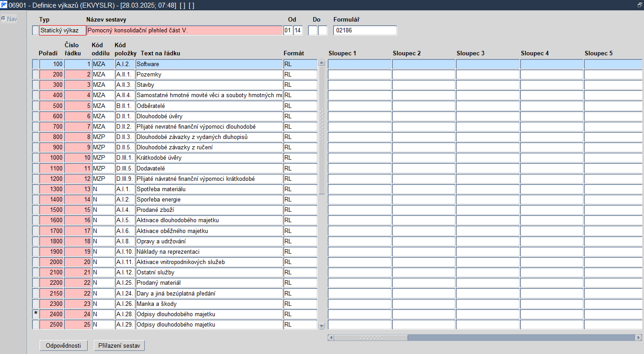Click the first empty Do field
This screenshot has height=354, width=644.
click(313, 31)
